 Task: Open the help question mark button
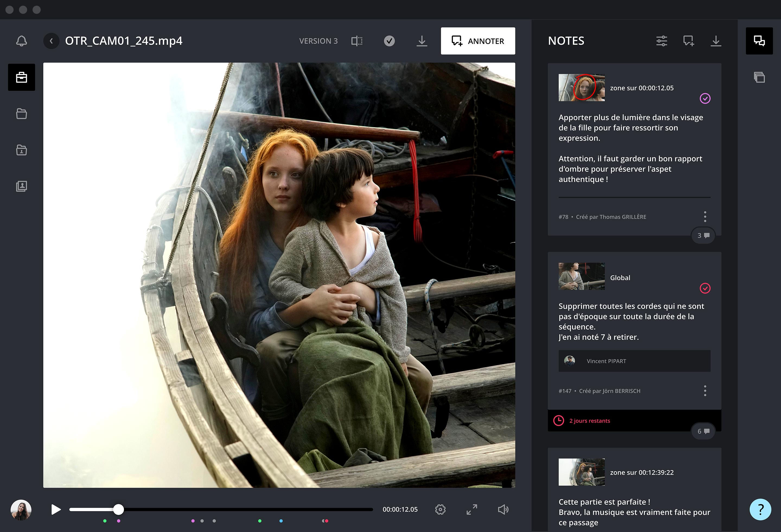(760, 509)
